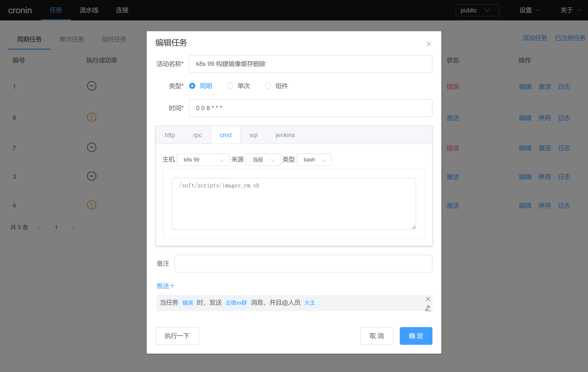This screenshot has height=372, width=588.
Task: Click the 取消 button
Action: (377, 336)
